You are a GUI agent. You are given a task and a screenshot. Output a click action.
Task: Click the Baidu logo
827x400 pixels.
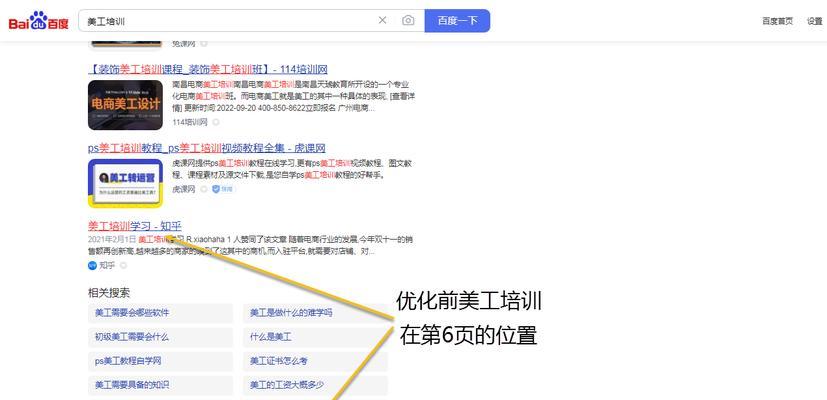point(39,20)
